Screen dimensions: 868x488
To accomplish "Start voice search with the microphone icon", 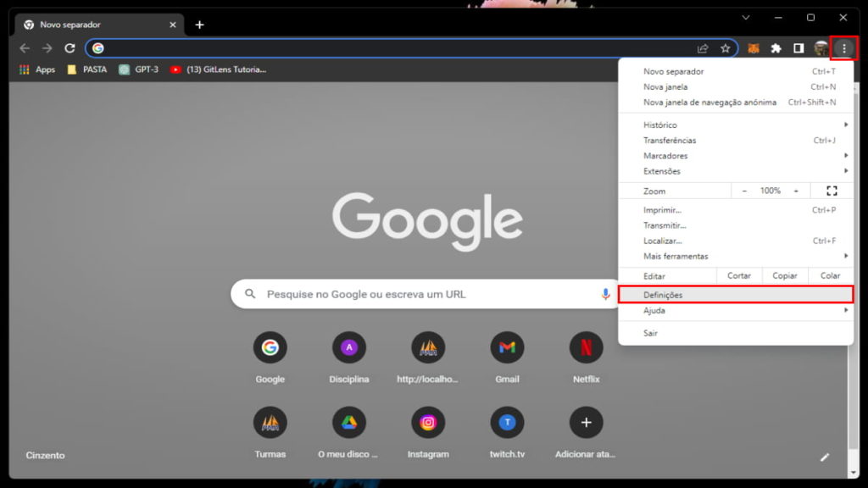I will pyautogui.click(x=604, y=293).
